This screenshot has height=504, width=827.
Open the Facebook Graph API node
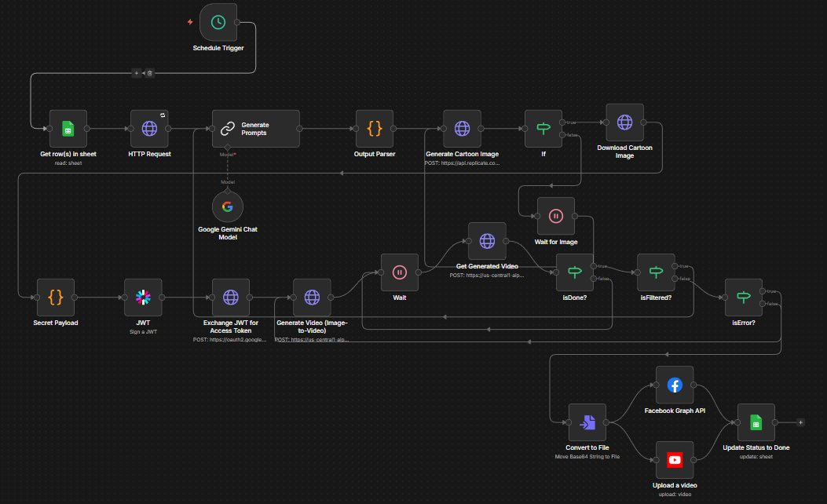point(675,385)
